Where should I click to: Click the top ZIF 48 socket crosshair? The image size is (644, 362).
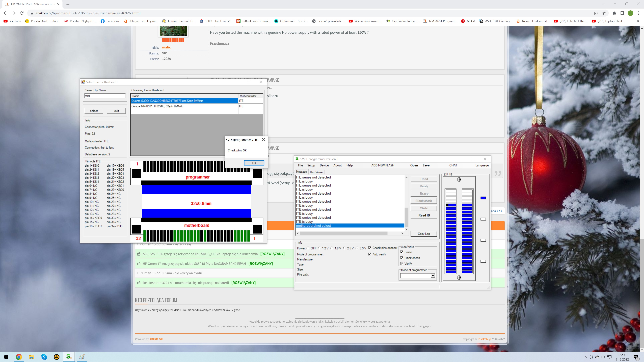pos(459,179)
